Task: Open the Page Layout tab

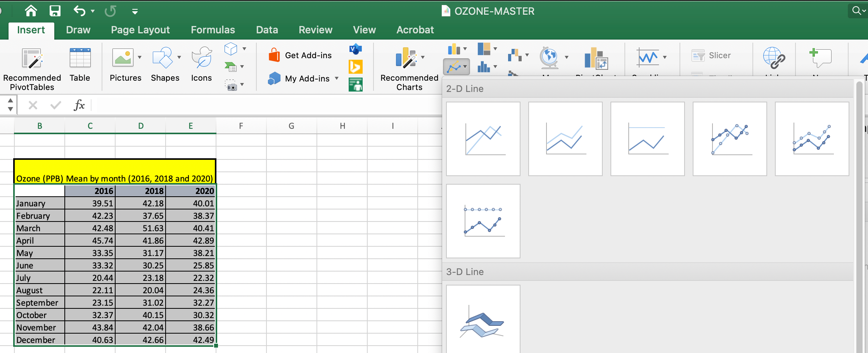Action: (x=140, y=30)
